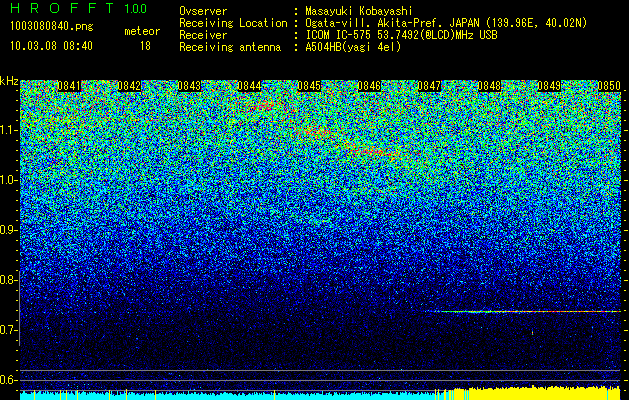Screen dimensions: 629x400
Task: Click the antenna A504HB(yagi 4el) text
Action: point(353,47)
